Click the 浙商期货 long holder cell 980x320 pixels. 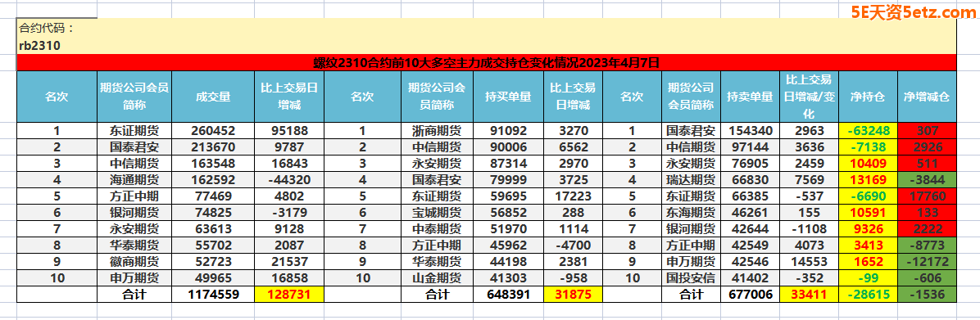[x=437, y=130]
